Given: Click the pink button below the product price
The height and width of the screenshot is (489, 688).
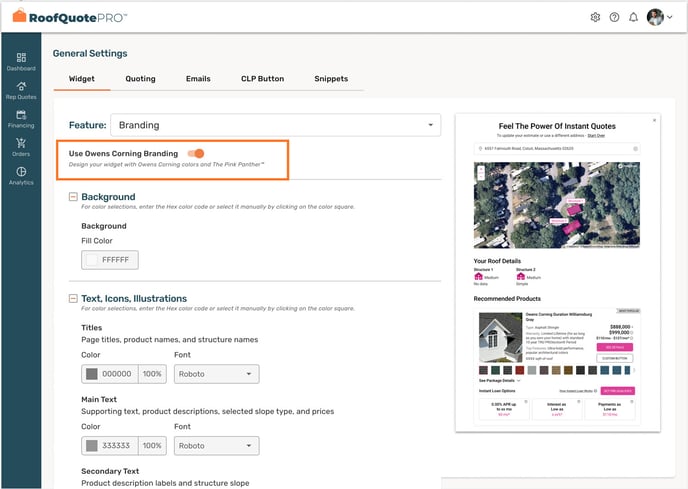Looking at the screenshot, I should (614, 347).
